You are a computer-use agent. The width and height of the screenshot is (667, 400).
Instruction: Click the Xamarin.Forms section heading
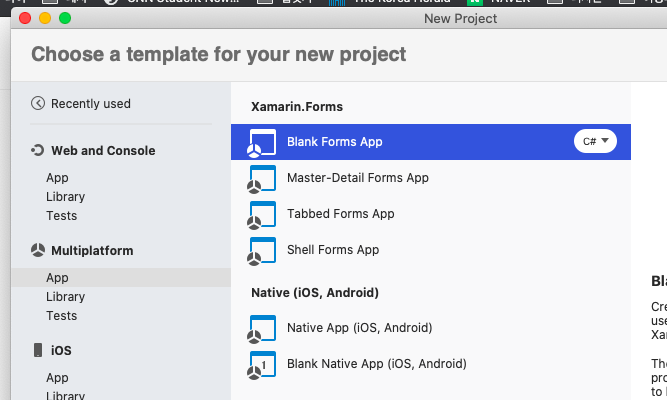297,107
